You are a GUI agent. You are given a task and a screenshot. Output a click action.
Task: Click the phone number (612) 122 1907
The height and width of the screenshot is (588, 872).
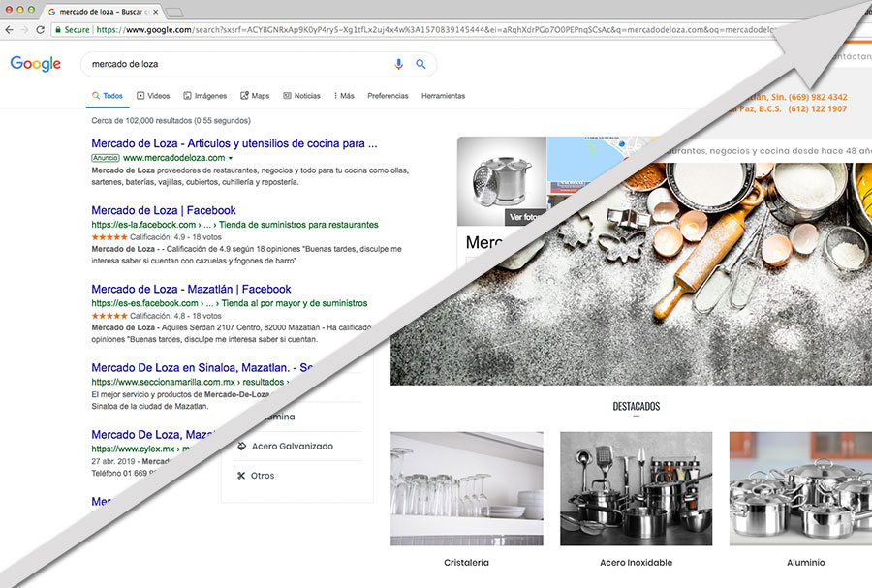click(818, 108)
